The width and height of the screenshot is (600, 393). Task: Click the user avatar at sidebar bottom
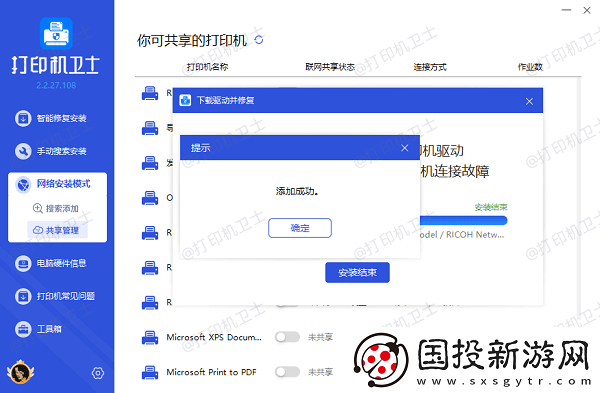point(20,372)
